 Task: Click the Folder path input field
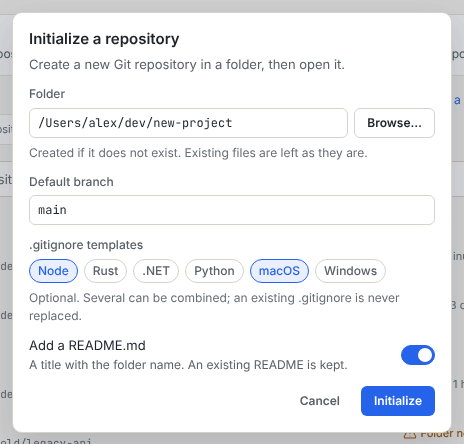pos(188,123)
